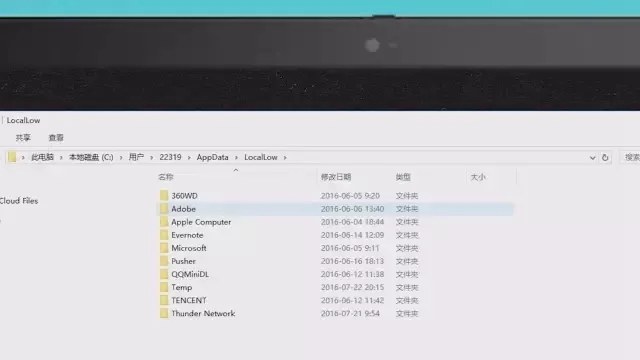The height and width of the screenshot is (360, 640).
Task: Select the TENCENT folder name
Action: click(189, 300)
